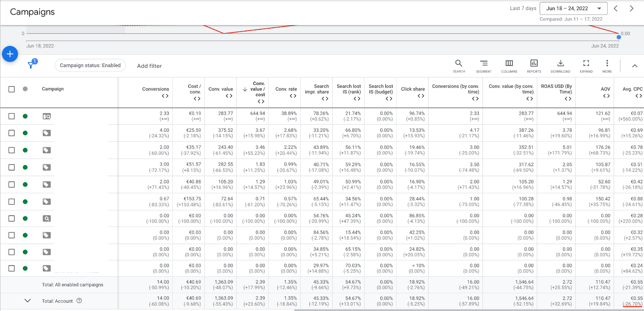
Task: Sort by Conversions (by conv. time) header
Action: (456, 89)
